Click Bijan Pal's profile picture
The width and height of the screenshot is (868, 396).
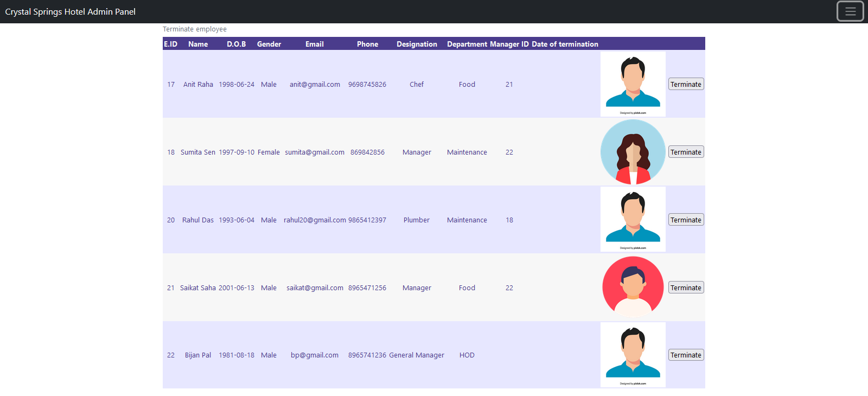(633, 355)
